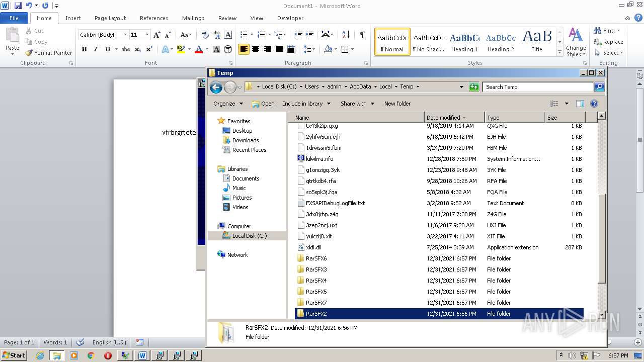Screen dimensions: 644x362
Task: Click the Shrink Font icon
Action: pos(168,35)
